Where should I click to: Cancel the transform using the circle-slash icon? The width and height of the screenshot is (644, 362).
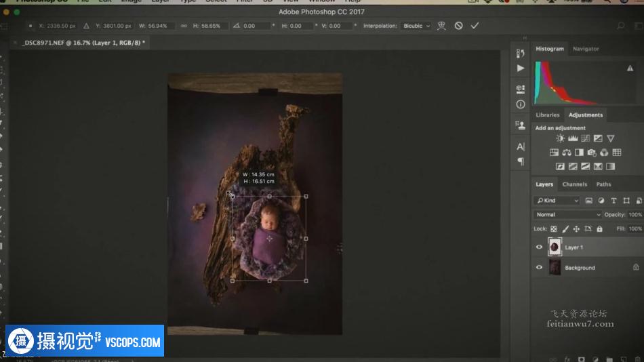click(459, 26)
